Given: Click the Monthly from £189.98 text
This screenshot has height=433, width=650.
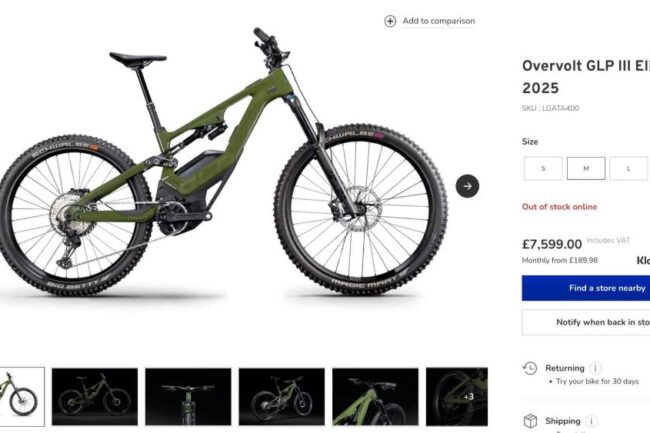Looking at the screenshot, I should [560, 261].
